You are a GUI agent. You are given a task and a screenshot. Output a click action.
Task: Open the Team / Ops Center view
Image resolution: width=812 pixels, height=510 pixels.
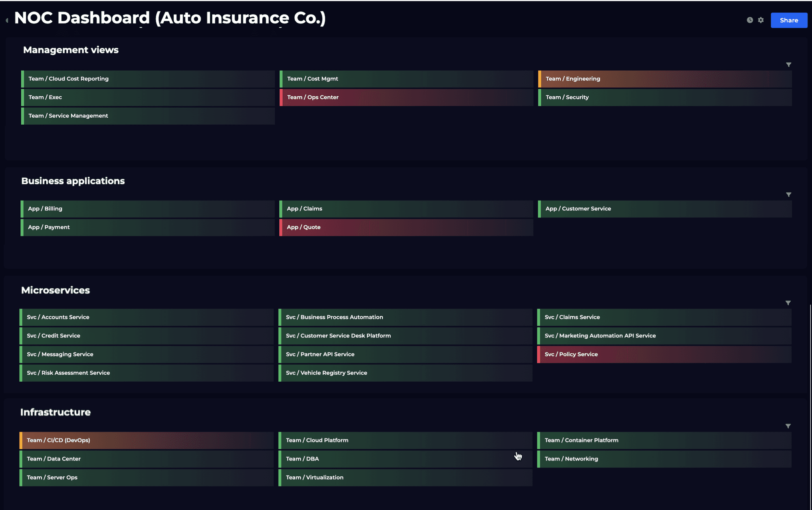click(406, 97)
